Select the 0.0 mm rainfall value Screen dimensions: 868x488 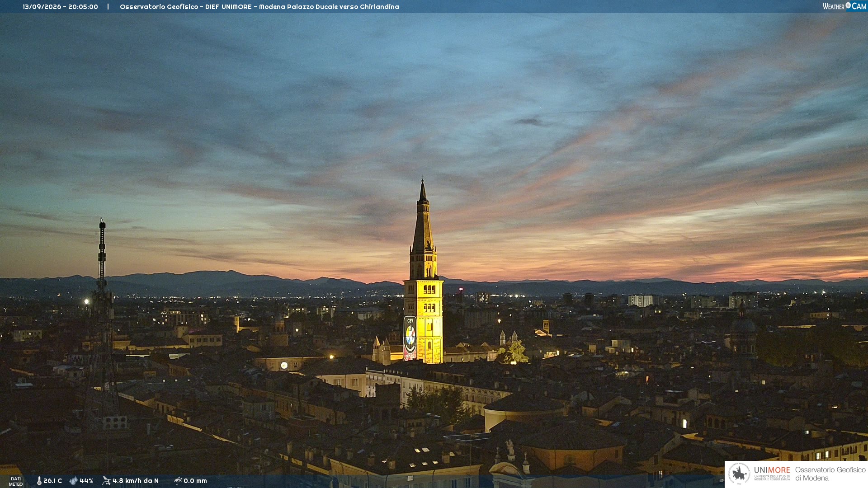[x=195, y=481]
